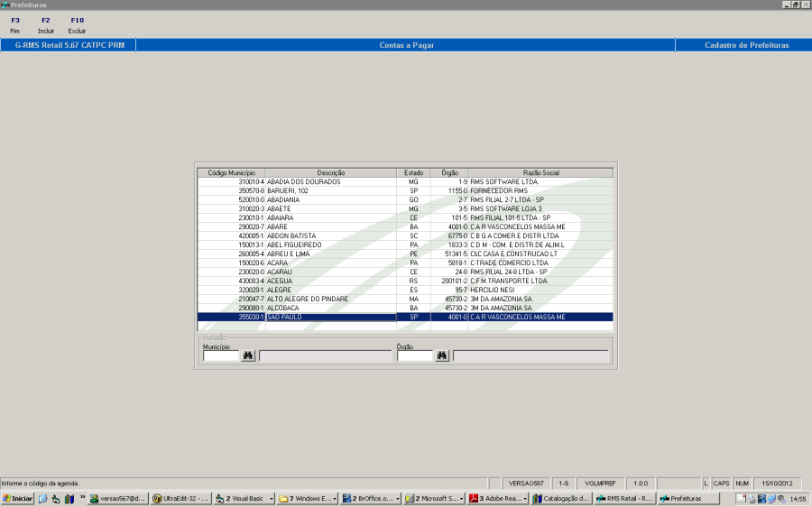Close the Prefeituras window
This screenshot has height=507, width=812.
(x=806, y=5)
